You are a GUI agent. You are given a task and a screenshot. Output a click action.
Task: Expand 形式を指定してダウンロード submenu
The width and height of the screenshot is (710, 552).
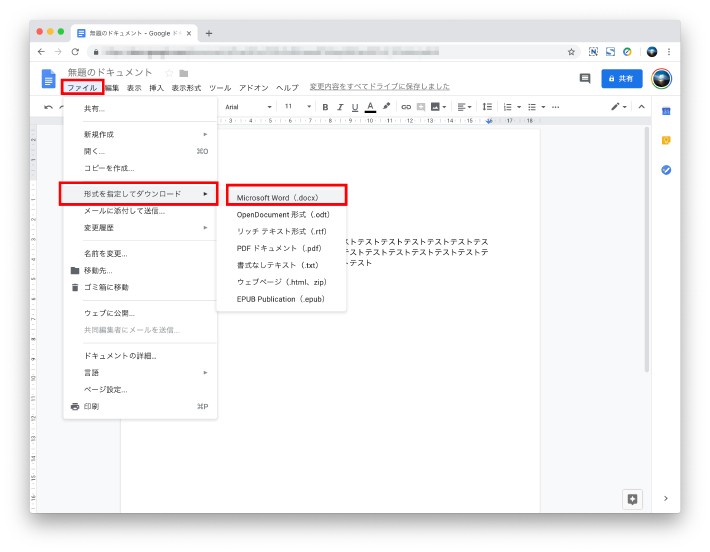(139, 194)
